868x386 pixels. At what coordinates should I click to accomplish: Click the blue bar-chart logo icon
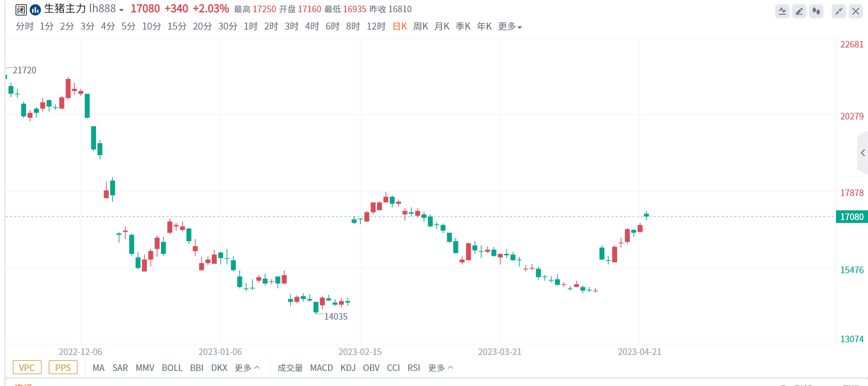click(35, 9)
